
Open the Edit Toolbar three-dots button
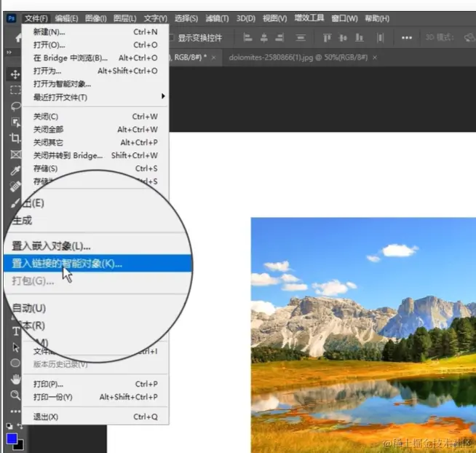click(15, 411)
